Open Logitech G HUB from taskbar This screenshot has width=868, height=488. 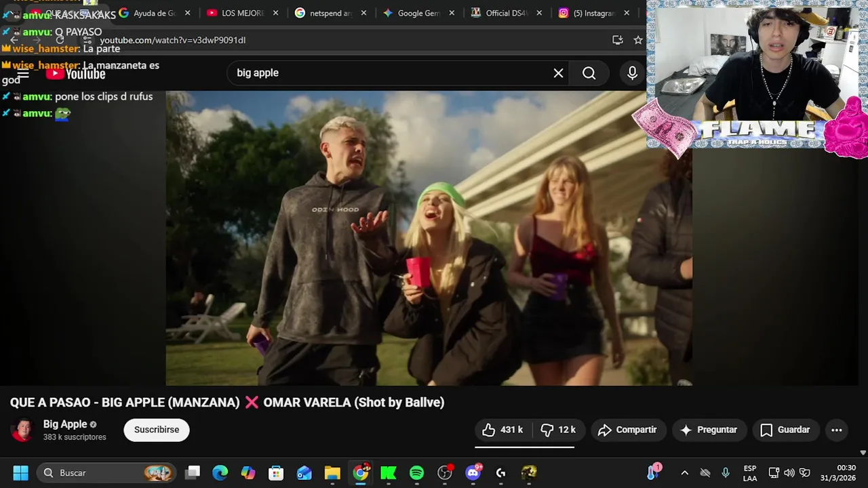pos(501,473)
